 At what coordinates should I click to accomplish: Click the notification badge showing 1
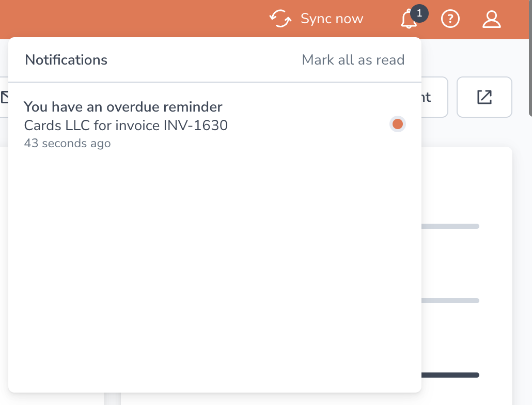(419, 14)
